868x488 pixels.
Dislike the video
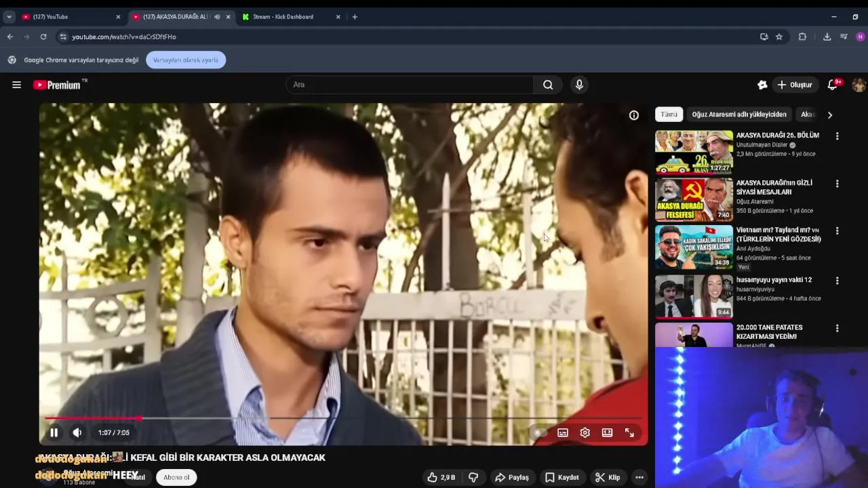point(473,477)
